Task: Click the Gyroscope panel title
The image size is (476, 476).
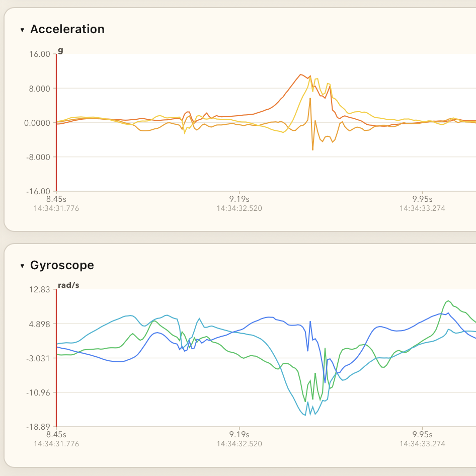Action: [x=62, y=265]
